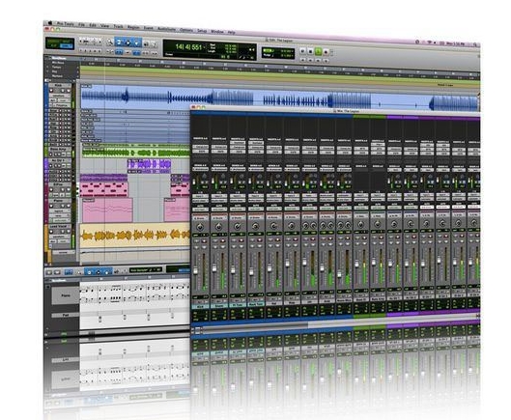Open the Kick channel automation mode selector in Mix
The height and width of the screenshot is (420, 511).
point(200,209)
